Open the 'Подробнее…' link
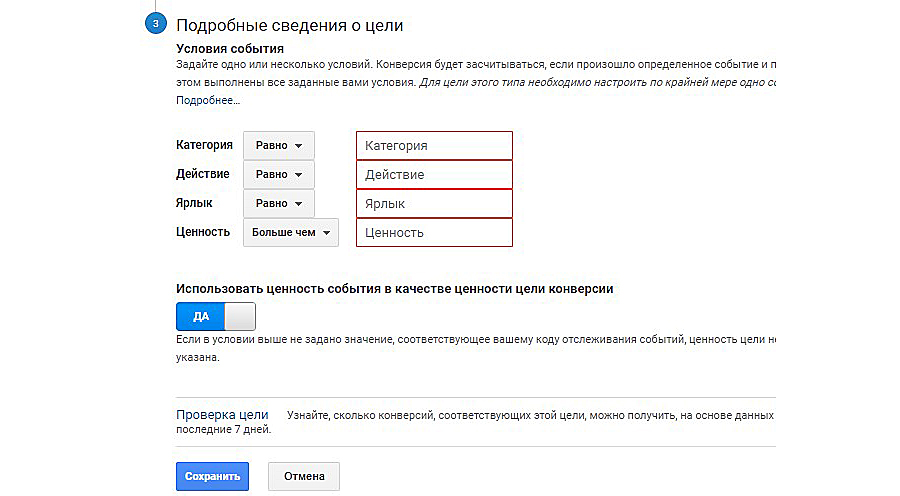 pyautogui.click(x=208, y=101)
